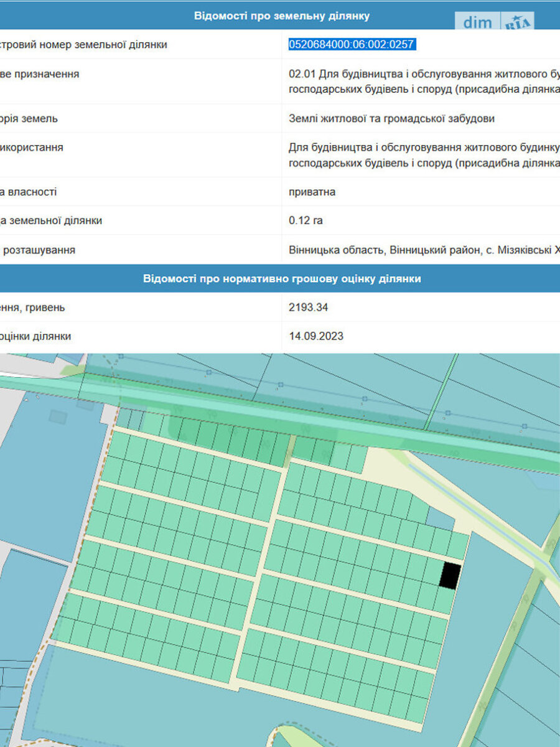Click the 'Відомості про нормативно грошову оцінку' header

(x=281, y=279)
